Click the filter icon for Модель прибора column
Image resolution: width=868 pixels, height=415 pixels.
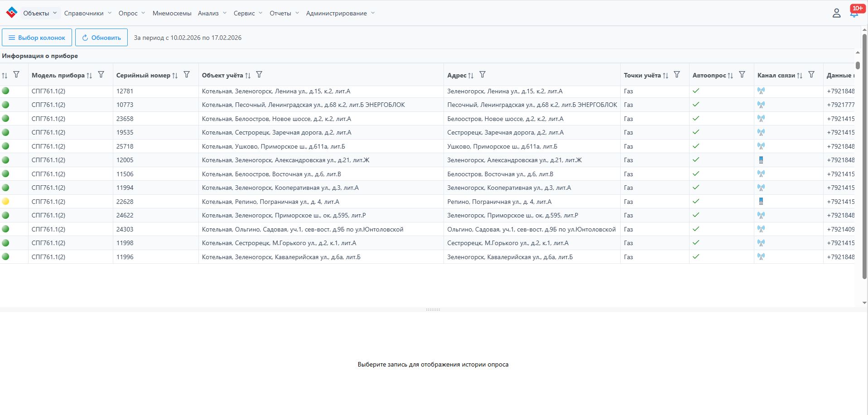(x=101, y=75)
